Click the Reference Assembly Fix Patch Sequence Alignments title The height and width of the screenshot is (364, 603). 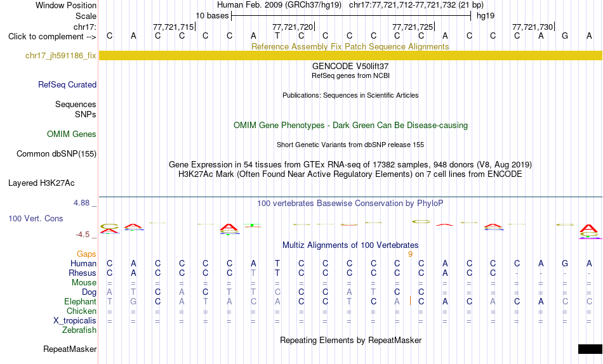coord(350,46)
